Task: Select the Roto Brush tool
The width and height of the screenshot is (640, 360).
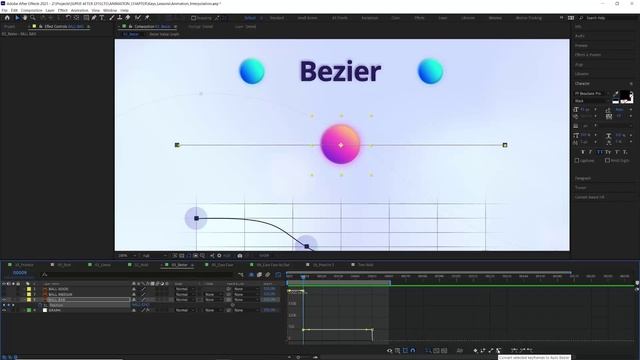Action: [138, 18]
